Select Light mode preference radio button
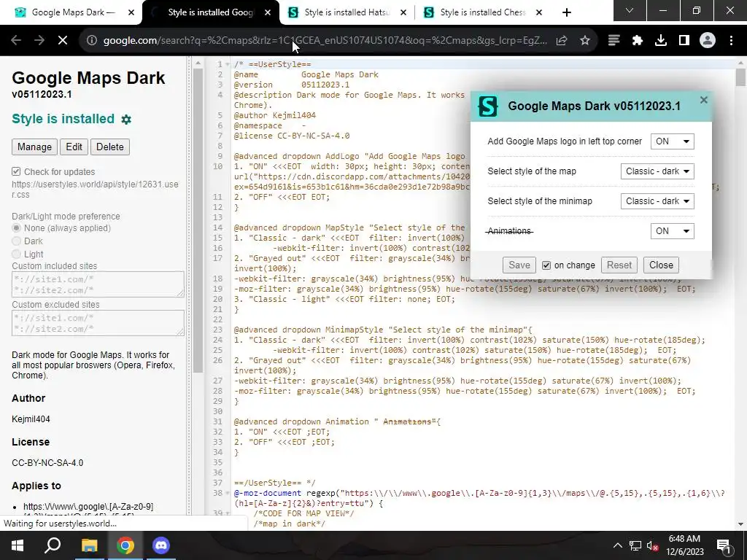Image resolution: width=747 pixels, height=560 pixels. click(16, 254)
